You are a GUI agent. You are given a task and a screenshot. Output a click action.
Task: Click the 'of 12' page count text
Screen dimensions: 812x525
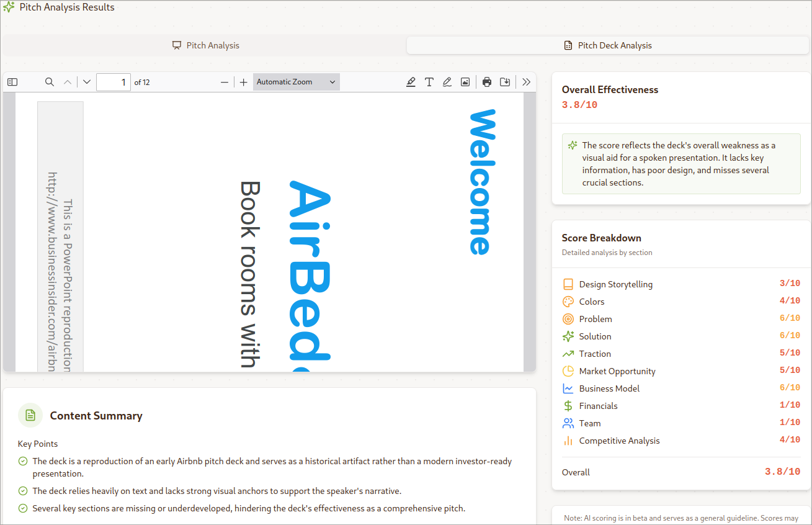pos(142,82)
